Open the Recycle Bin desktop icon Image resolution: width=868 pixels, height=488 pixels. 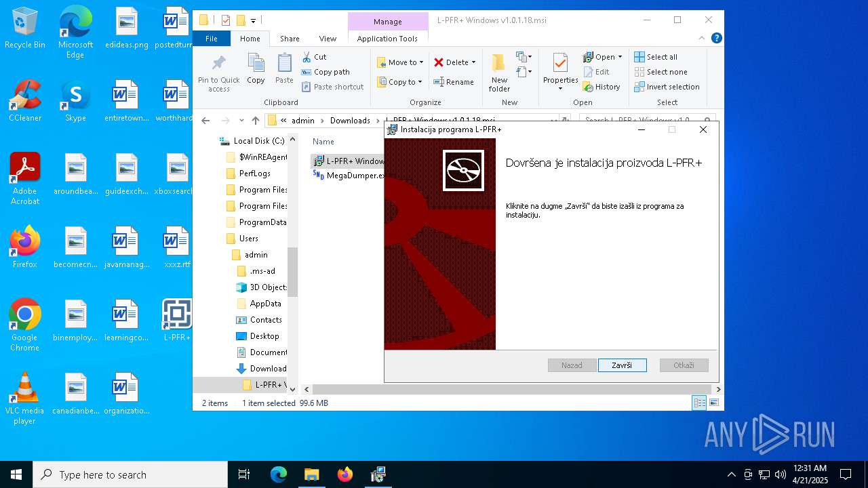coord(25,29)
